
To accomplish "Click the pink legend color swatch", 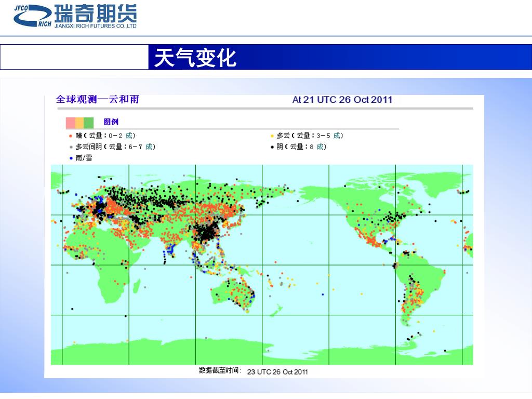I will point(71,123).
